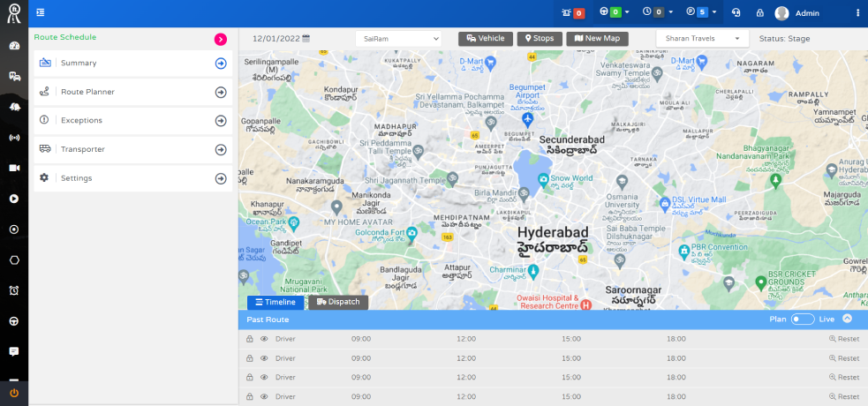Click Reset in the bottom Driver row
868x406 pixels.
(x=844, y=396)
